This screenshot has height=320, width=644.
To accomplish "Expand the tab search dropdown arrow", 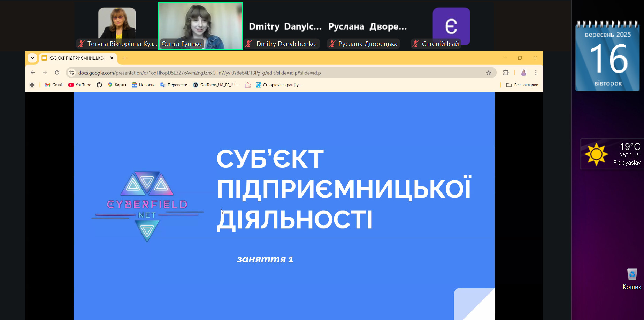I will [x=32, y=58].
